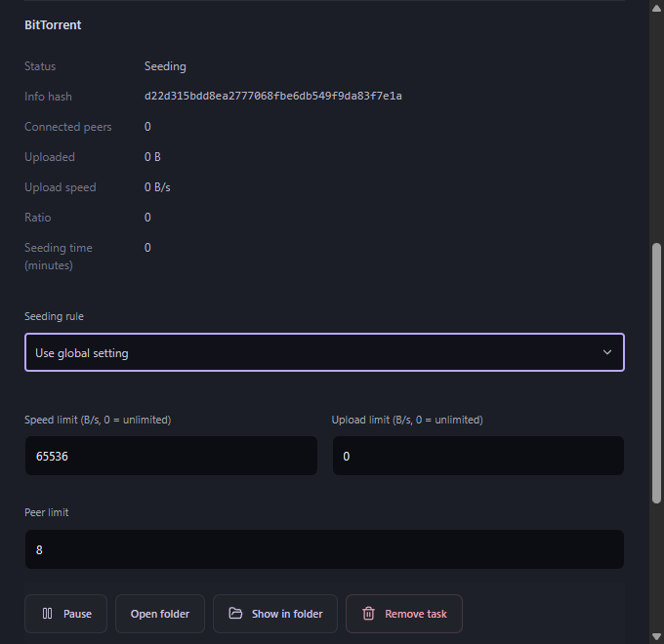Click the Peer limit input field
This screenshot has width=664, height=644.
[x=324, y=549]
